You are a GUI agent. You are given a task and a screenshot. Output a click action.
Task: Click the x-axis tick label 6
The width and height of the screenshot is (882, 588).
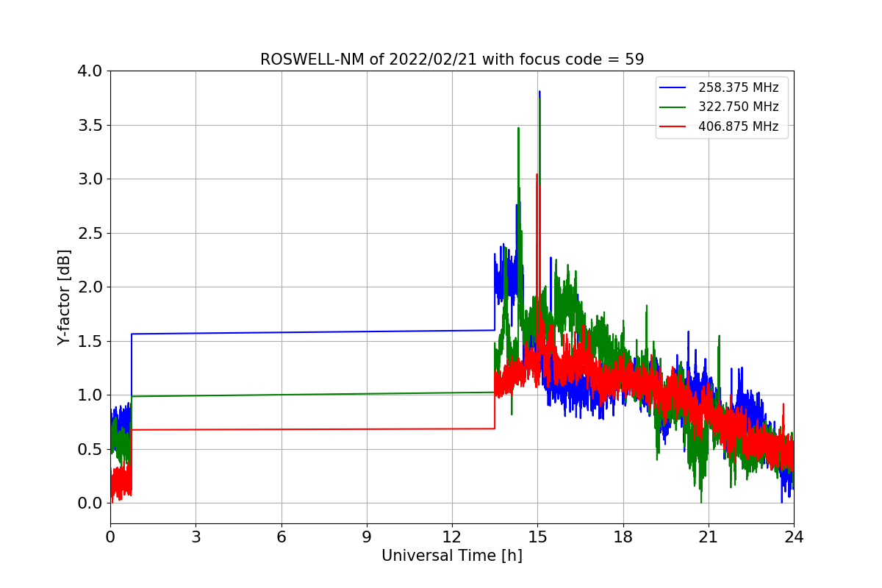(282, 537)
